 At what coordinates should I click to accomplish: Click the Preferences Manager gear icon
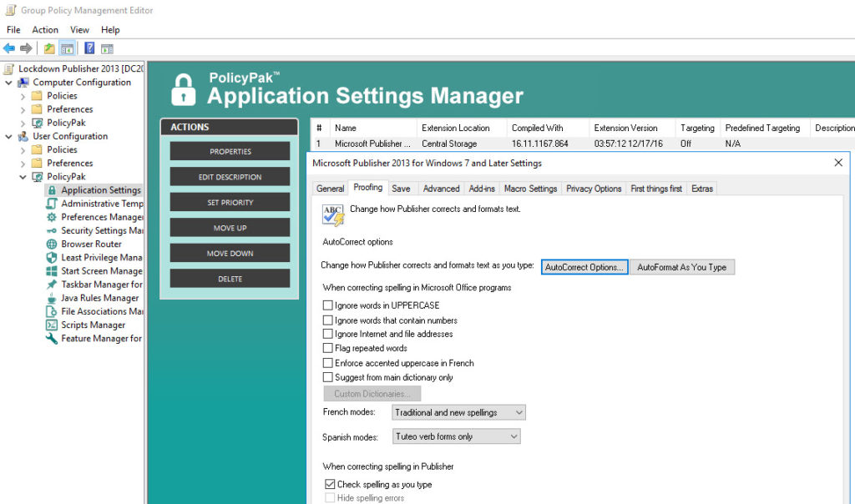(51, 217)
